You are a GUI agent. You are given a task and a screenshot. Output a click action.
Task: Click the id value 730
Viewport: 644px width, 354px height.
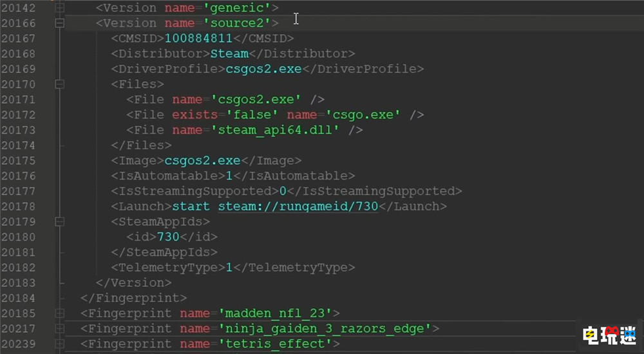click(168, 237)
